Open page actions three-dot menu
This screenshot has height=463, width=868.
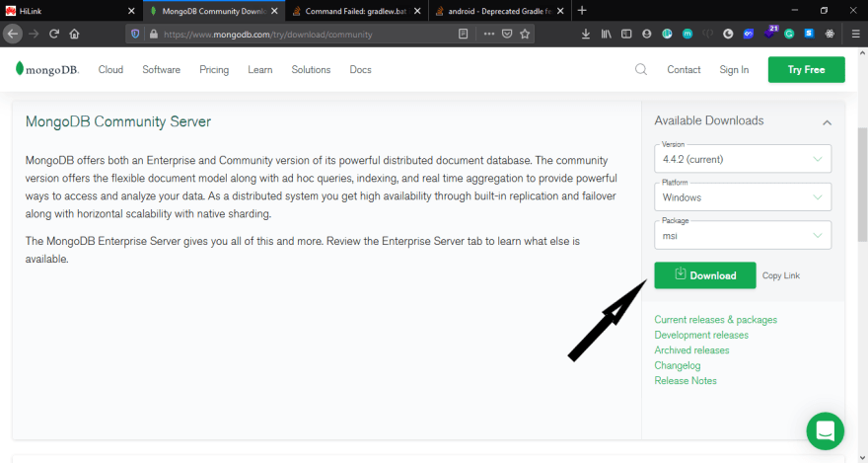(489, 34)
